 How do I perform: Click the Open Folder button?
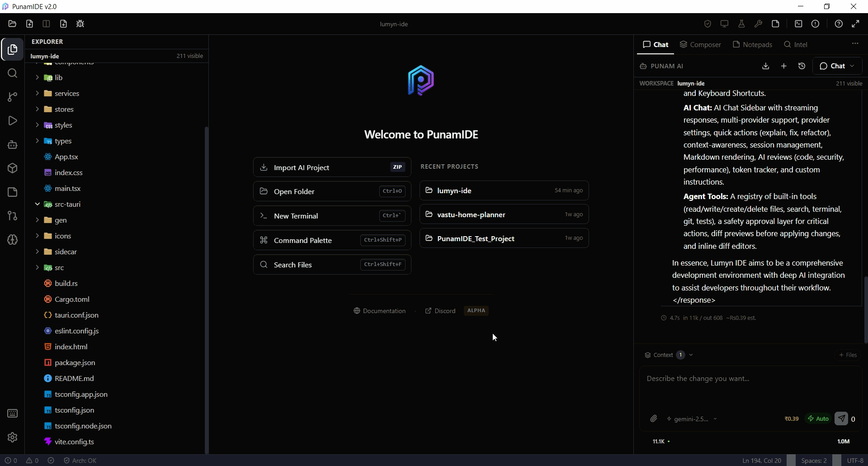coord(332,191)
